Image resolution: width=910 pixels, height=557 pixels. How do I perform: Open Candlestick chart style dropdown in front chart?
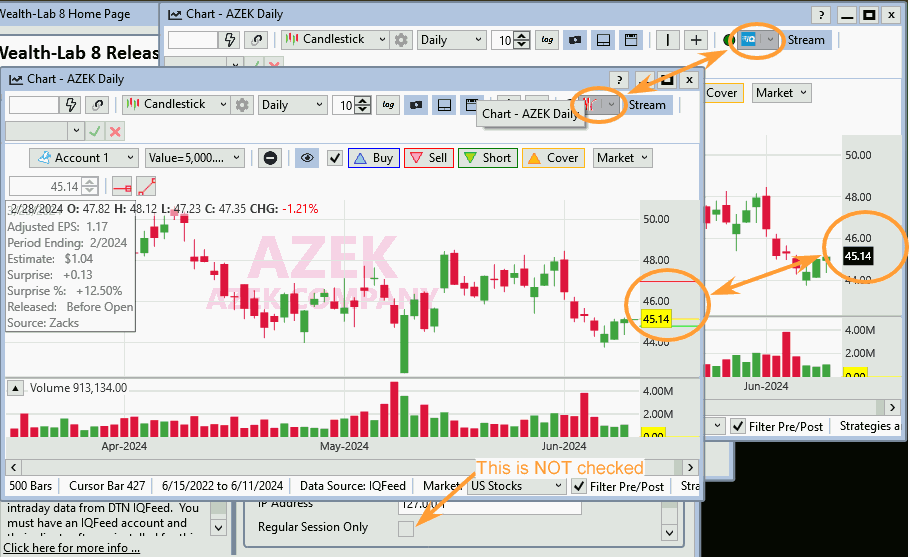(x=176, y=105)
